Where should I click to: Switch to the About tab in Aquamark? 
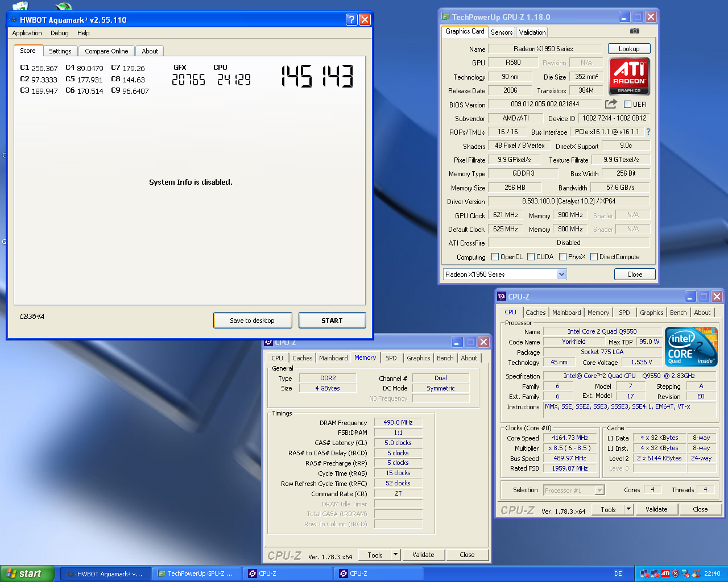pos(150,51)
